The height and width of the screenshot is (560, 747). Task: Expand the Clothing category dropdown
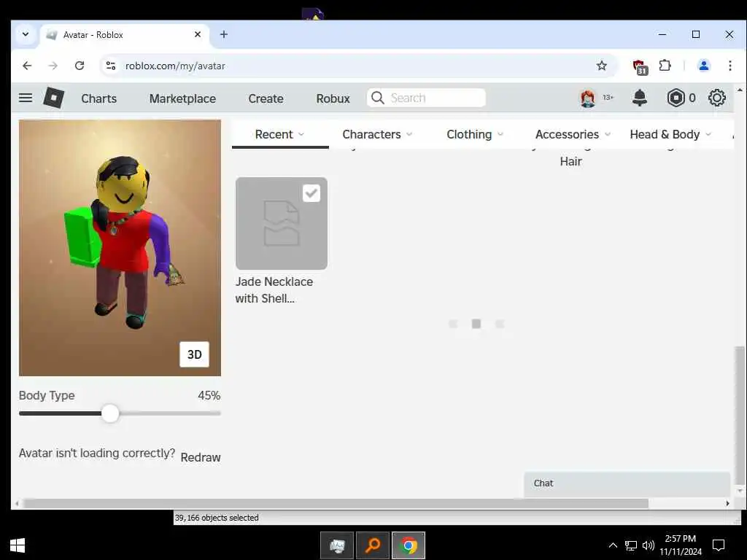coord(475,134)
